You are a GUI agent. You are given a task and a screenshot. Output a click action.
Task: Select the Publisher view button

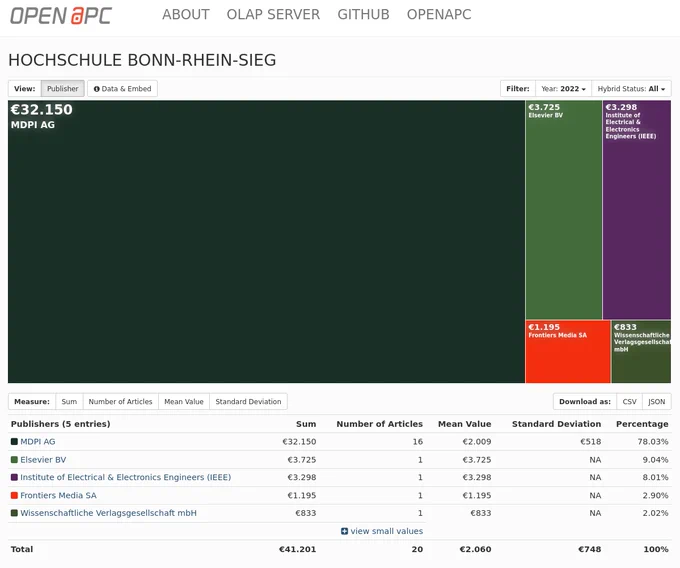[x=62, y=88]
